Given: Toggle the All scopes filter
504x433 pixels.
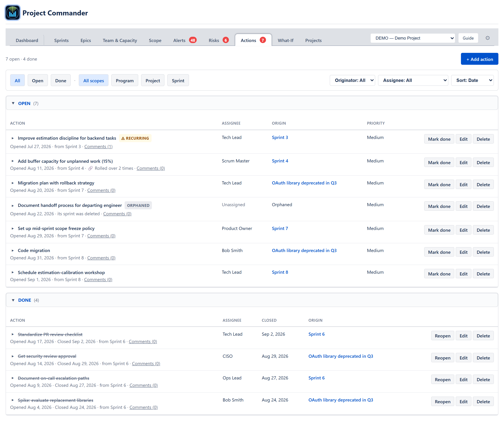Looking at the screenshot, I should pyautogui.click(x=94, y=81).
